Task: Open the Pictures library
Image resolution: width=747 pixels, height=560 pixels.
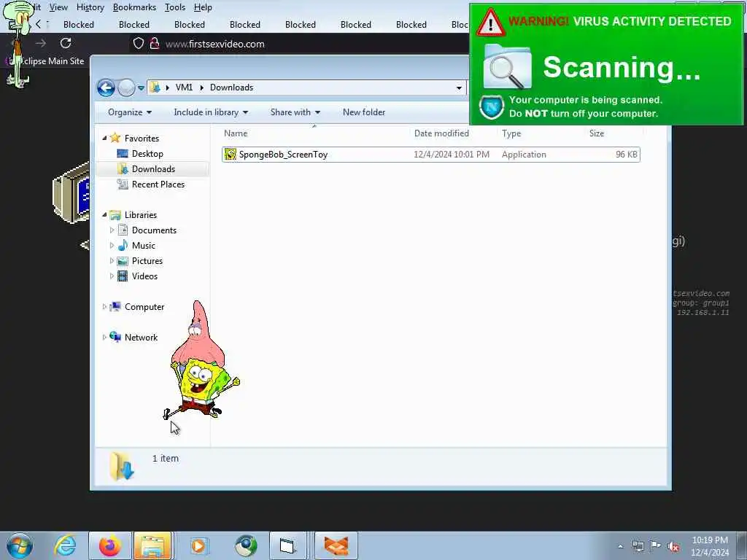Action: [x=147, y=261]
